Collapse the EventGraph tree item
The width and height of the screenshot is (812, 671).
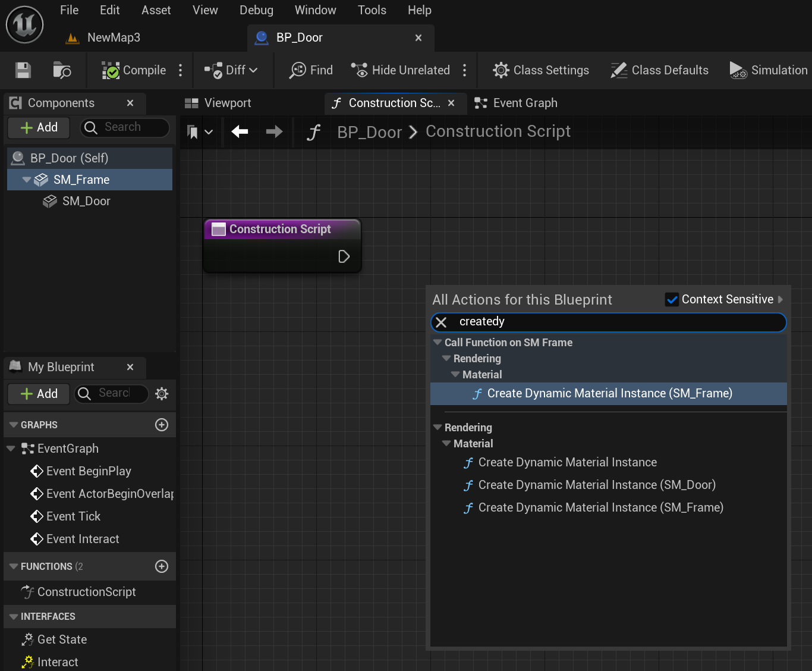11,448
